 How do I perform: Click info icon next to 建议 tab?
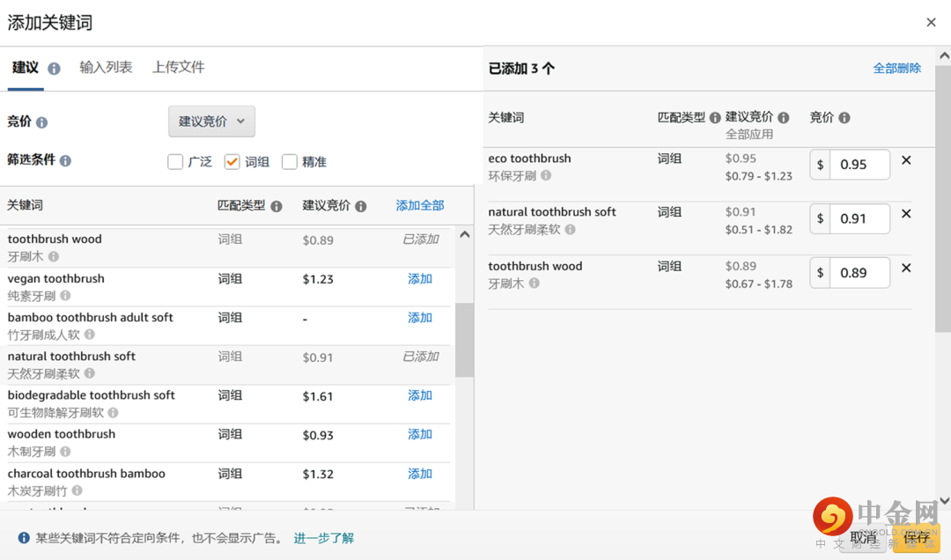click(x=54, y=69)
